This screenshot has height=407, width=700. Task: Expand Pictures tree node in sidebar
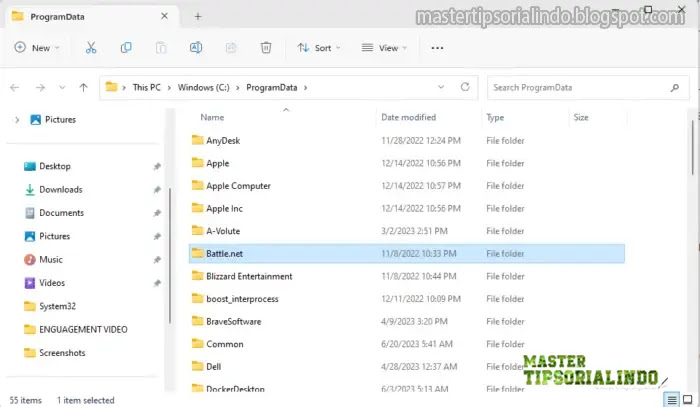17,120
